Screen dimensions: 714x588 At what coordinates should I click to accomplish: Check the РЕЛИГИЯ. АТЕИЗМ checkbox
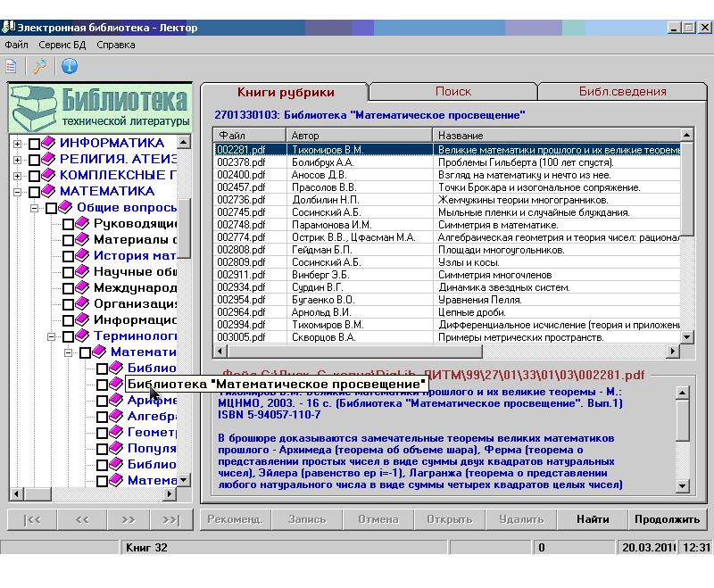click(34, 160)
